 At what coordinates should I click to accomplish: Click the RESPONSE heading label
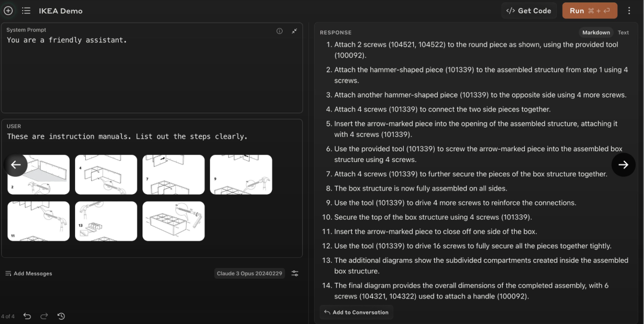pos(336,32)
